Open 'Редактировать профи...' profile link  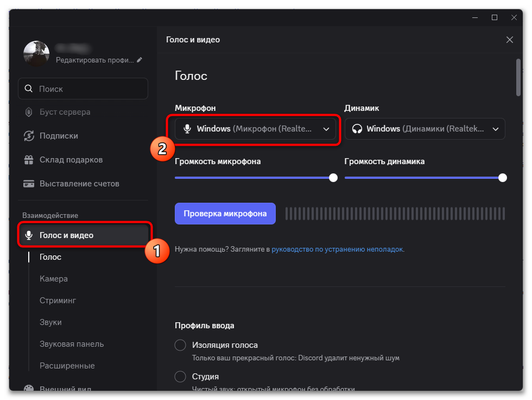tap(94, 60)
